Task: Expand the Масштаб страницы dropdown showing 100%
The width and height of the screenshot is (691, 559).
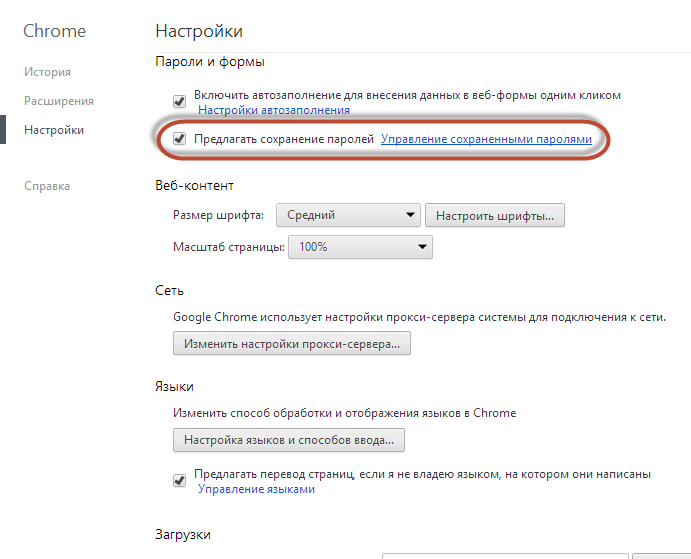Action: 360,247
